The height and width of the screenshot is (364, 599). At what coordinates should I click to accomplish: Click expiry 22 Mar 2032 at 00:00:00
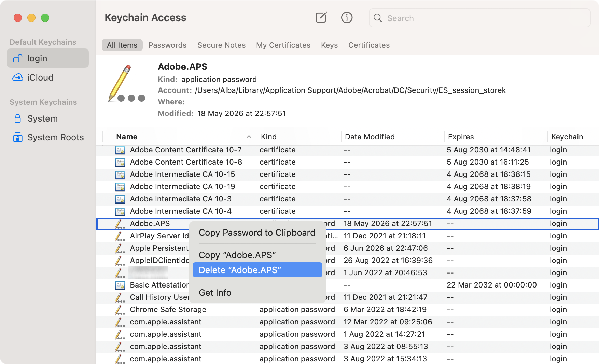tap(492, 285)
